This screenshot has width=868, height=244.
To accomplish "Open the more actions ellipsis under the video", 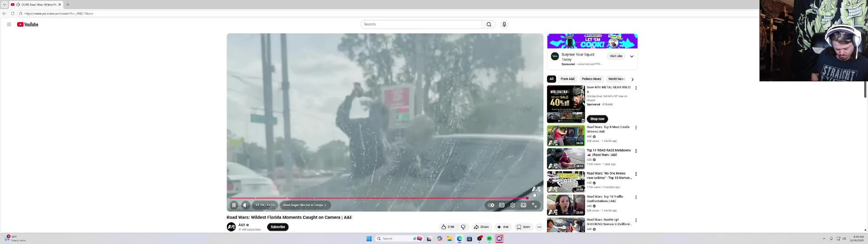I will point(539,227).
